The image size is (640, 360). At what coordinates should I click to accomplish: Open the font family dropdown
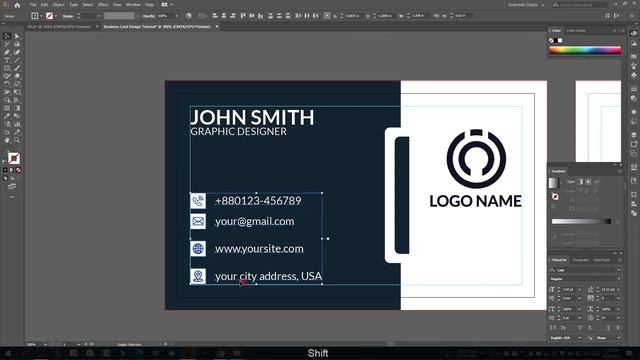(619, 270)
